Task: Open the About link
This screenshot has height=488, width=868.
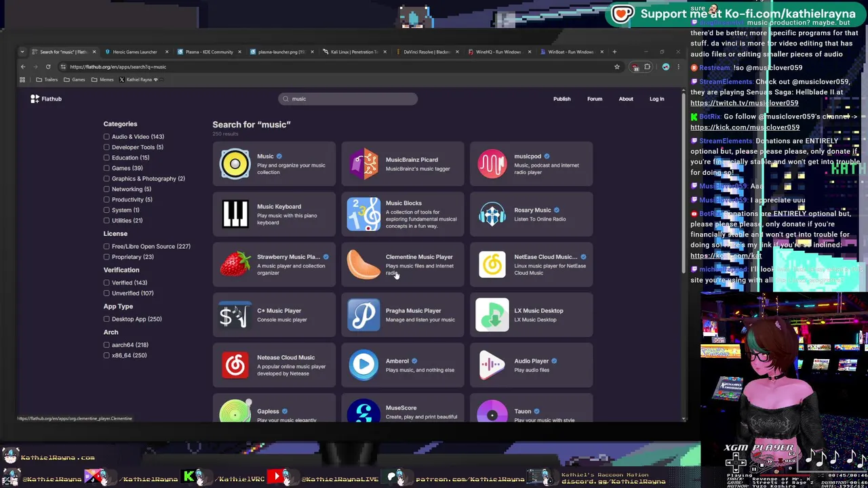Action: coord(626,99)
